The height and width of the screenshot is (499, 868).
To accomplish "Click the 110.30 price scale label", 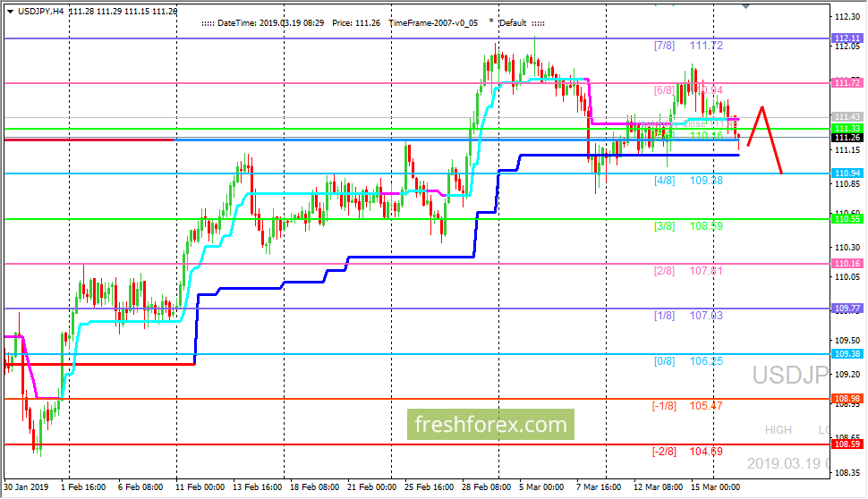I will (847, 248).
